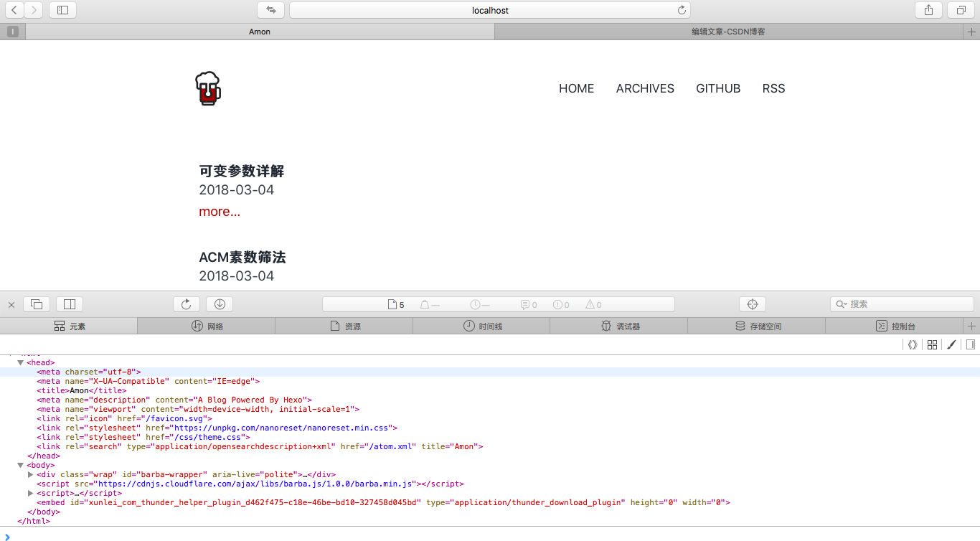Go back using Safari back arrow

coord(14,10)
